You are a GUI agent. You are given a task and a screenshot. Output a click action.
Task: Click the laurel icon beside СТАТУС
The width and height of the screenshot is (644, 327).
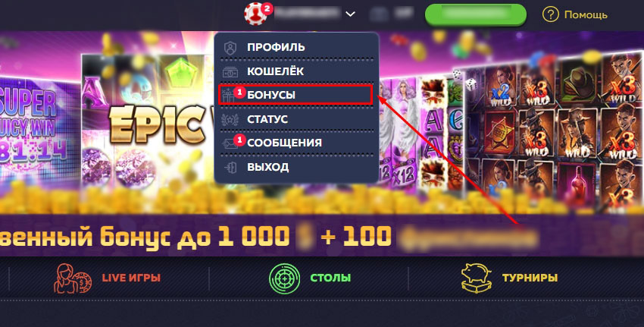[x=230, y=120]
